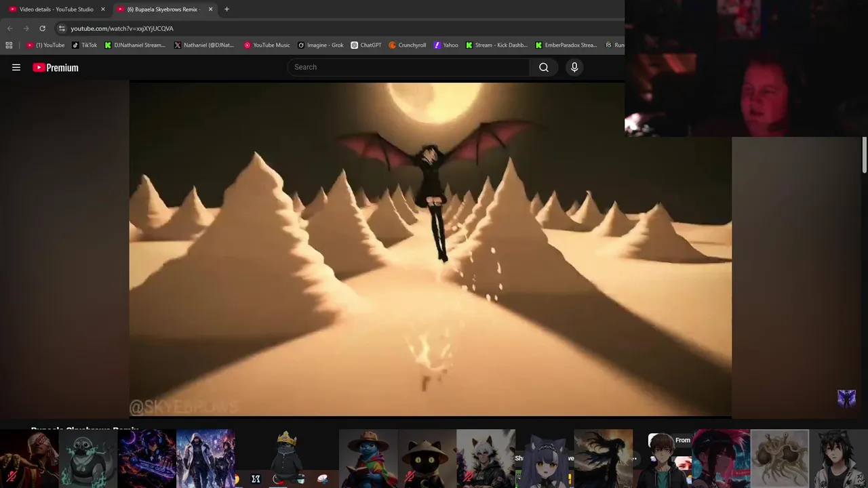Image resolution: width=868 pixels, height=488 pixels.
Task: Open the TikTok bookmark
Action: 85,45
